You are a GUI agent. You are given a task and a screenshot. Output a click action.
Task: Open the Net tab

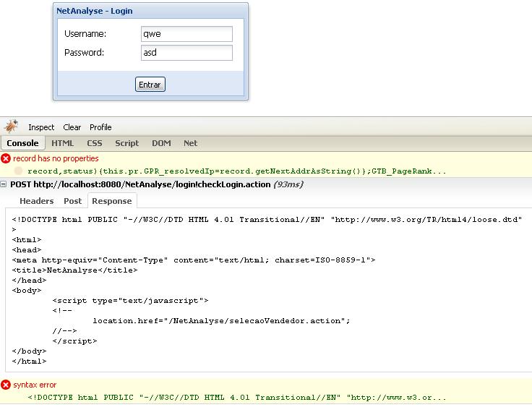(190, 143)
